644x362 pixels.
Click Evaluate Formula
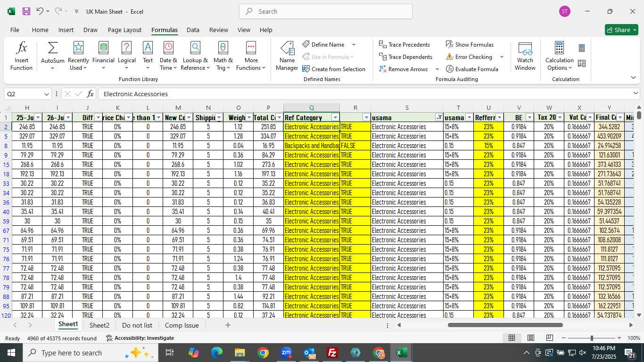[x=472, y=69]
